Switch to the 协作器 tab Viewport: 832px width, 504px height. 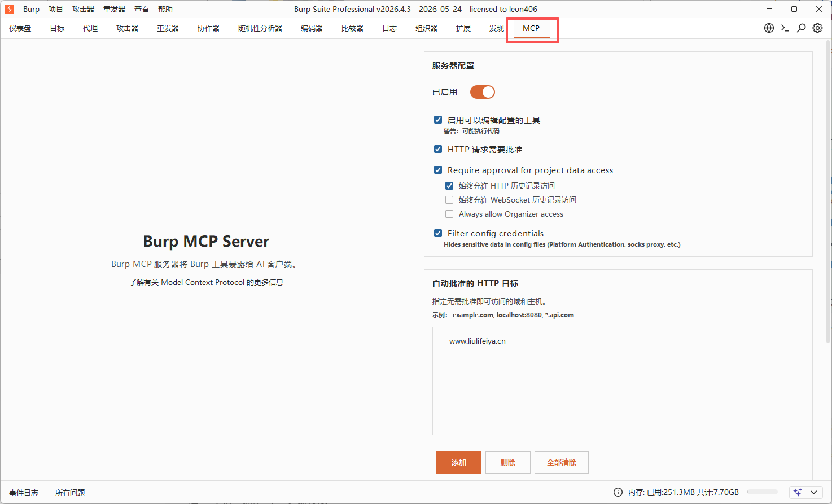point(209,28)
